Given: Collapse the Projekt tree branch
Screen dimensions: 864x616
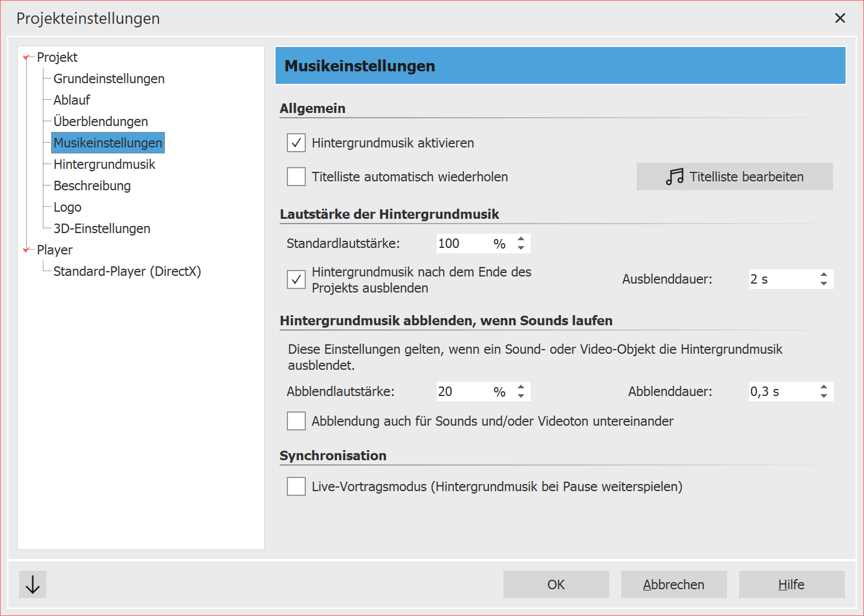Looking at the screenshot, I should click(x=25, y=57).
